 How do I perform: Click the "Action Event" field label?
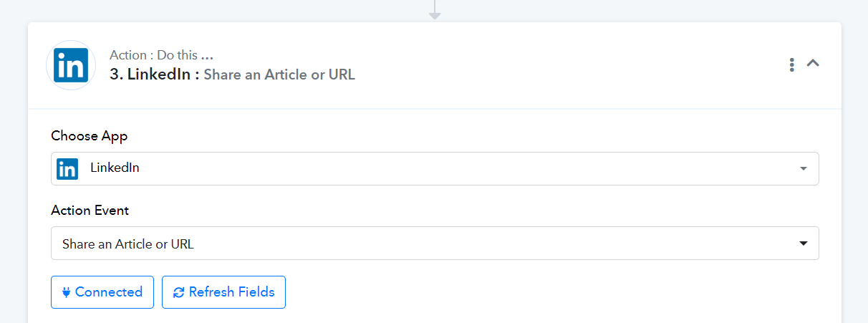[x=90, y=211]
